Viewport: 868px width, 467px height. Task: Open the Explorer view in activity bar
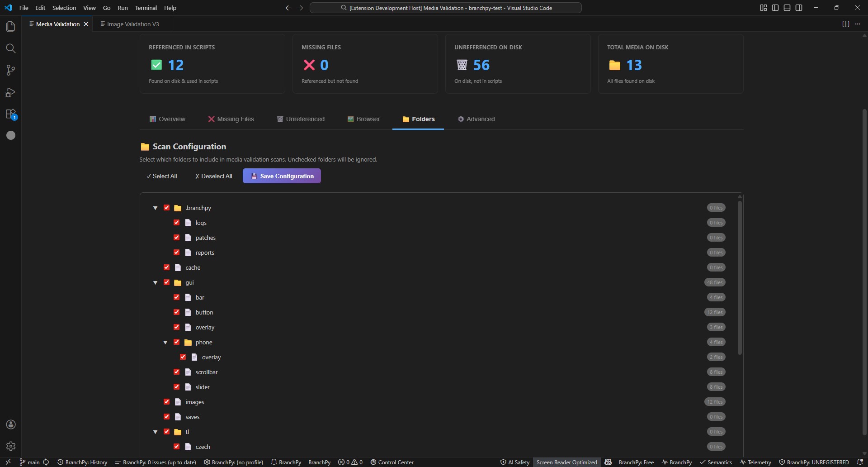coord(10,27)
